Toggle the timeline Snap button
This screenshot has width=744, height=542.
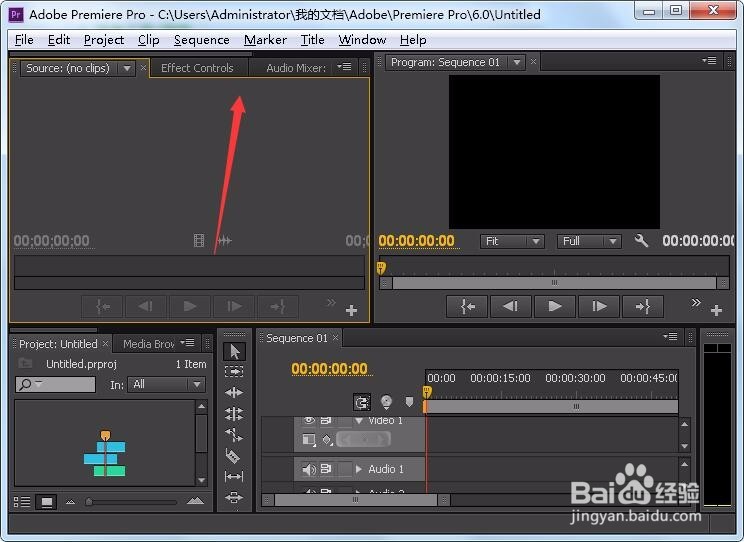click(362, 402)
